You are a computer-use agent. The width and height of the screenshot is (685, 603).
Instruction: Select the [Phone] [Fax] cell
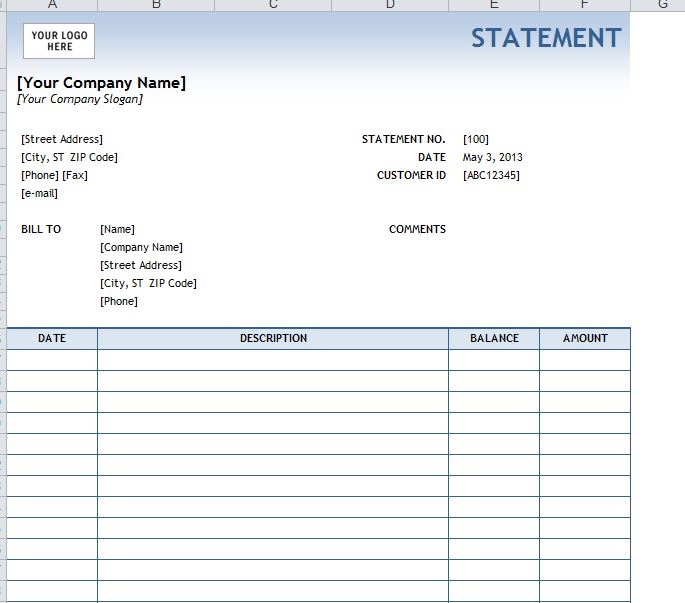(55, 175)
